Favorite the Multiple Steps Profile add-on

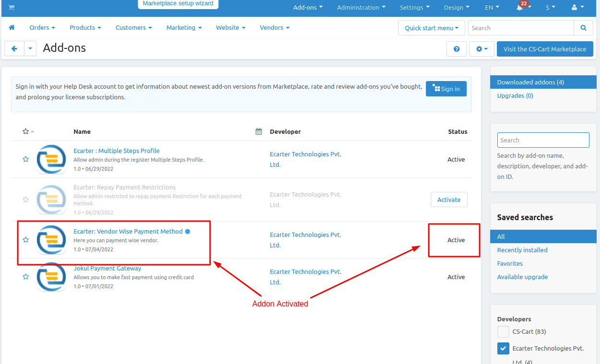click(26, 159)
